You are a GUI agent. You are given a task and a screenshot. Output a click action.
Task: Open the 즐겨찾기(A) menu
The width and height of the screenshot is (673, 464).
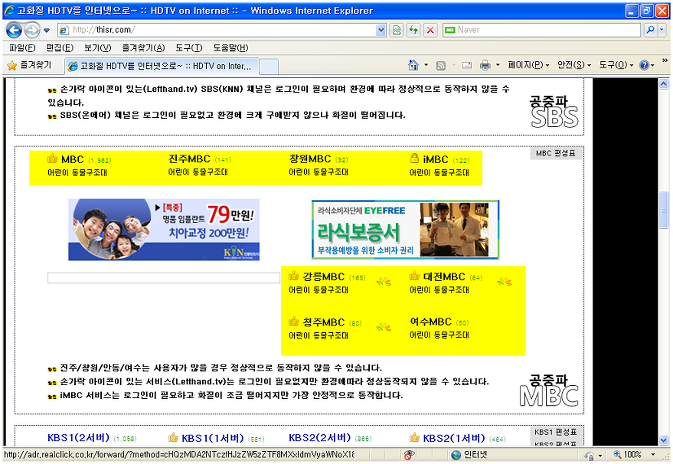(x=143, y=48)
